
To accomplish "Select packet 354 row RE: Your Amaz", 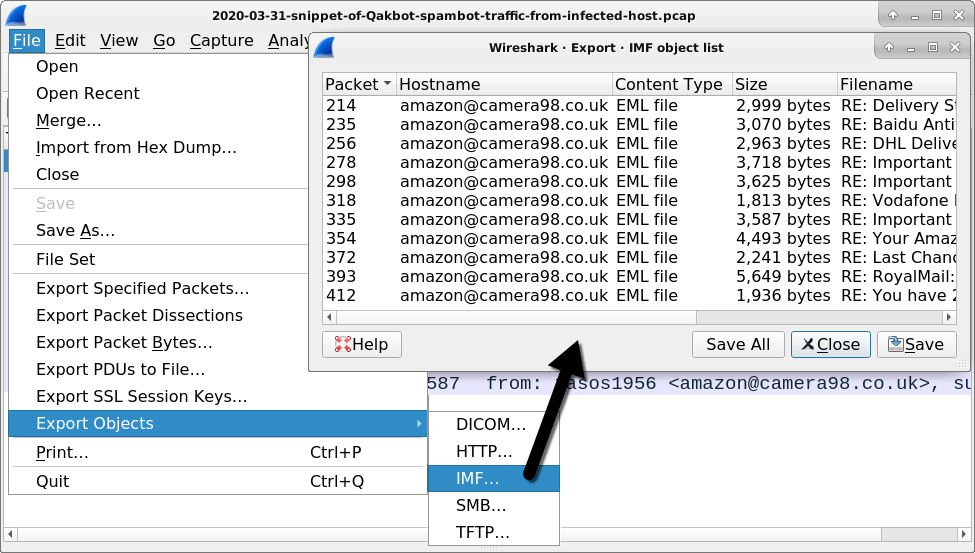I will pyautogui.click(x=639, y=238).
